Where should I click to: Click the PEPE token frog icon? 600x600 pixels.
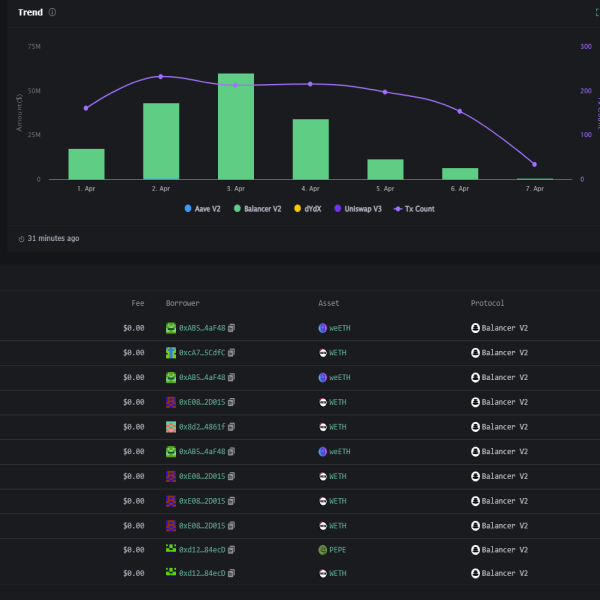pos(323,550)
